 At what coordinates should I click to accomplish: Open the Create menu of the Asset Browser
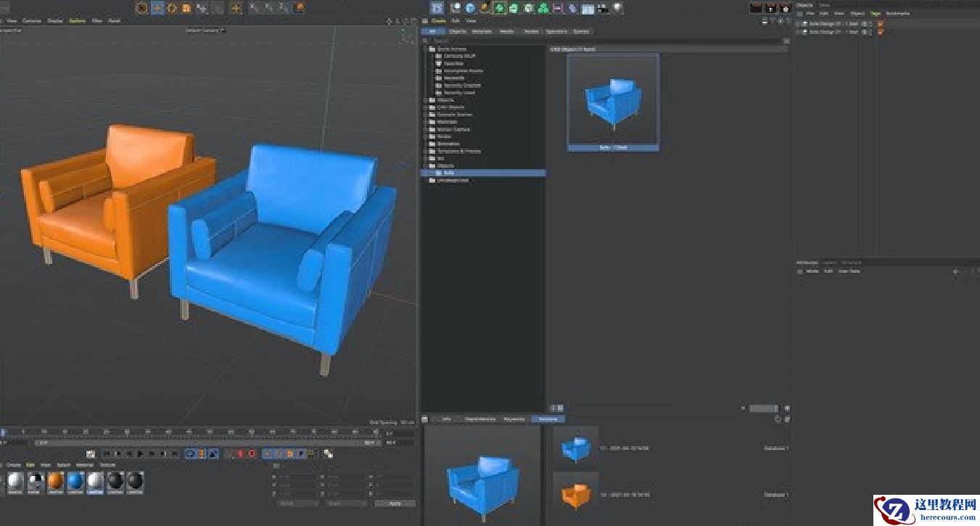point(439,22)
